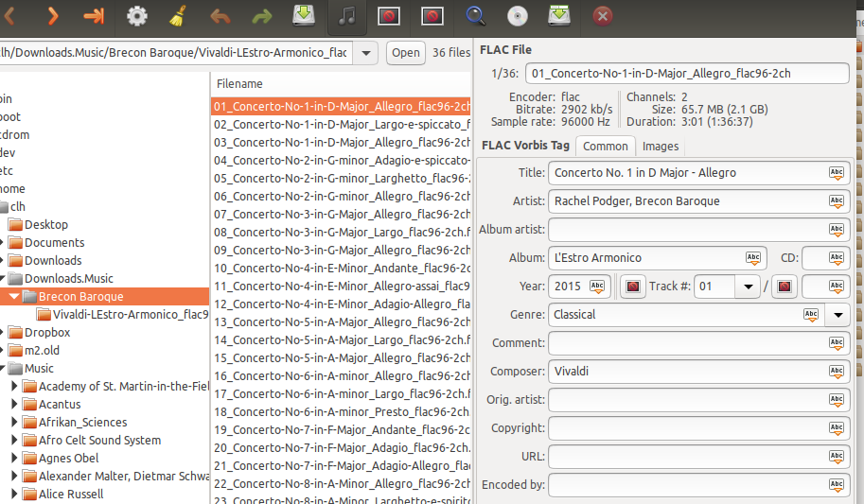Image resolution: width=864 pixels, height=504 pixels.
Task: Open CD database lookup via disc icon
Action: [517, 16]
